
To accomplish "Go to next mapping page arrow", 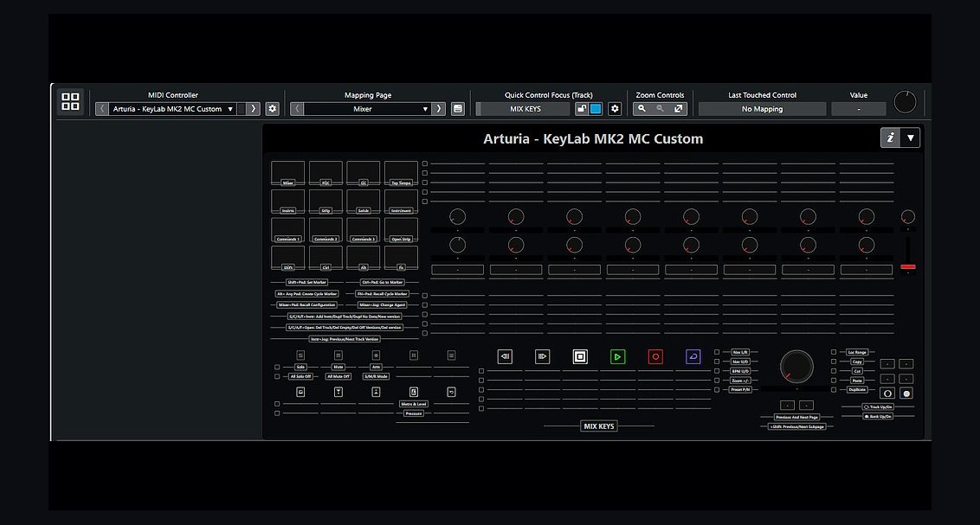I will coord(439,109).
